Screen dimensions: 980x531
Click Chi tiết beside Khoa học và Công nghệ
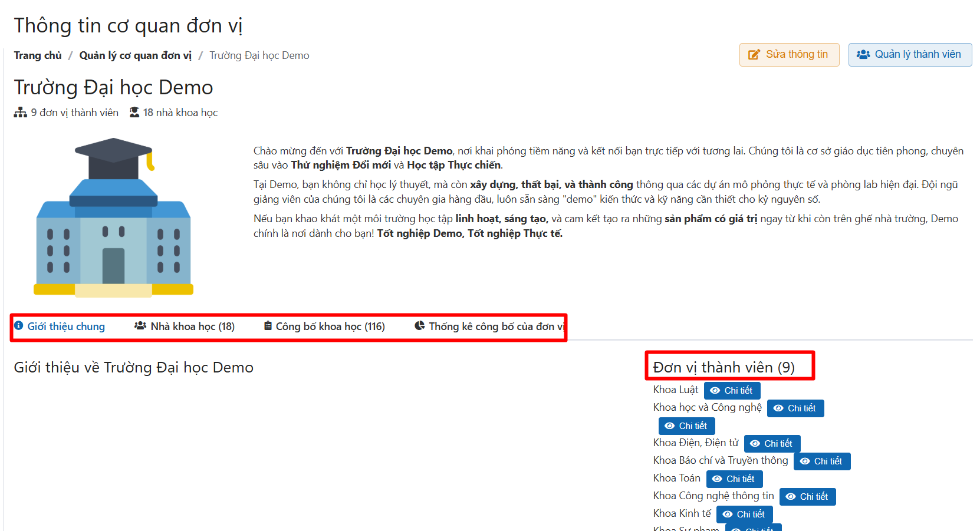[x=795, y=408]
